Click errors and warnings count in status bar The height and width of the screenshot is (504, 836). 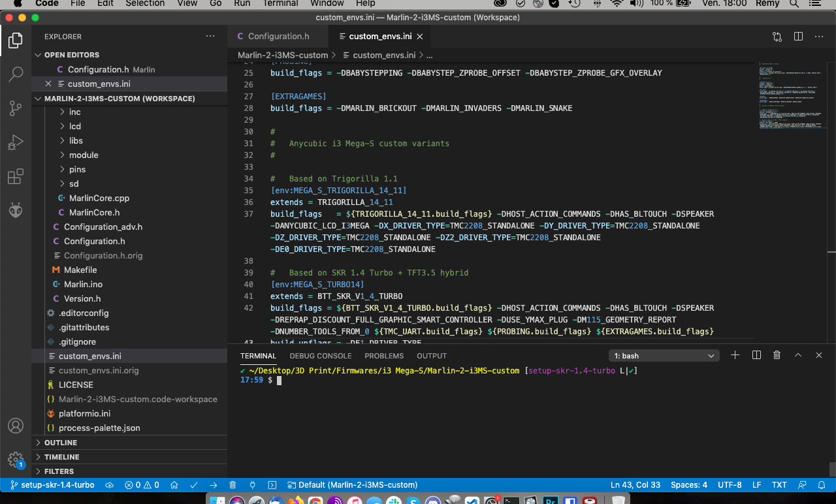(x=142, y=485)
